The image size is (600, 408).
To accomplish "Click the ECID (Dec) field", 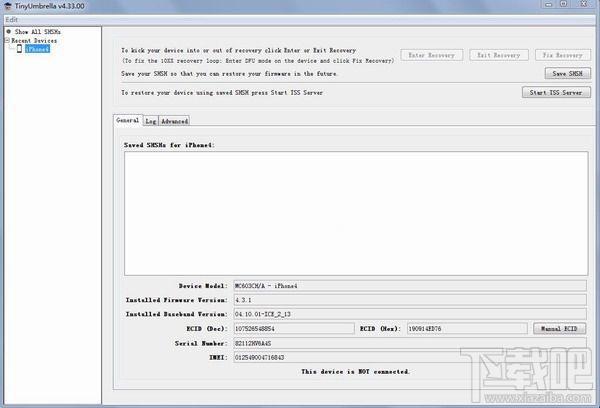I will click(x=294, y=328).
